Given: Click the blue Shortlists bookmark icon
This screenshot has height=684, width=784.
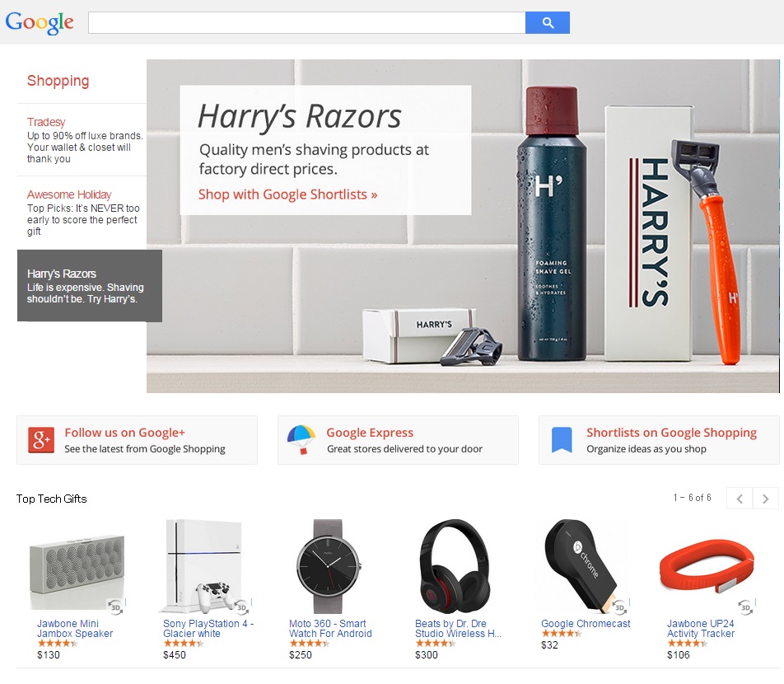Looking at the screenshot, I should coord(562,440).
